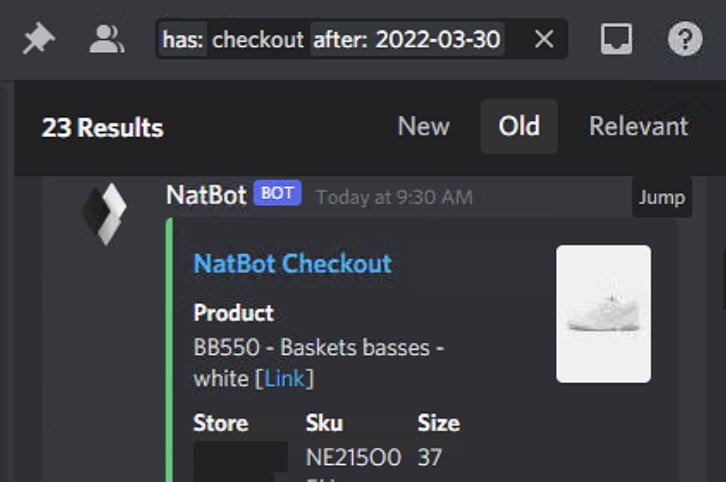Open the help question mark icon
The height and width of the screenshot is (482, 726).
[685, 39]
